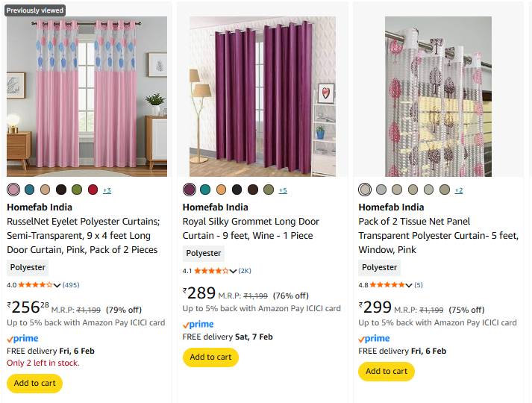Viewport: 532px width, 403px height.
Task: Select the red color swatch for RusselNet curtains
Action: pos(93,190)
